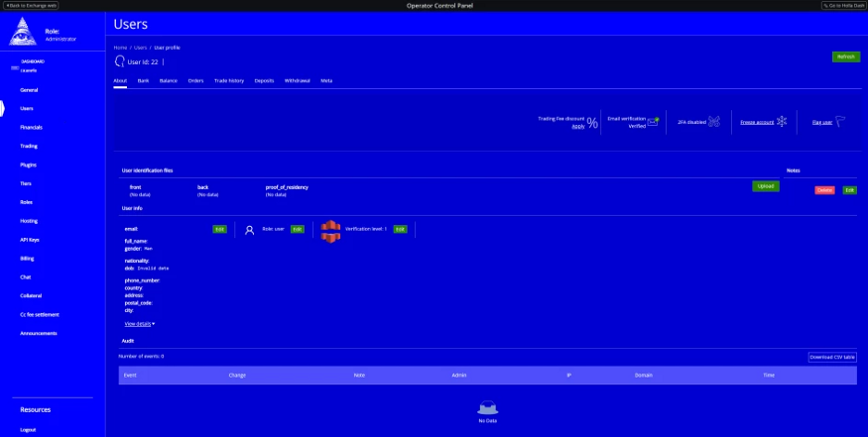Click the email verification envelope icon

point(653,122)
